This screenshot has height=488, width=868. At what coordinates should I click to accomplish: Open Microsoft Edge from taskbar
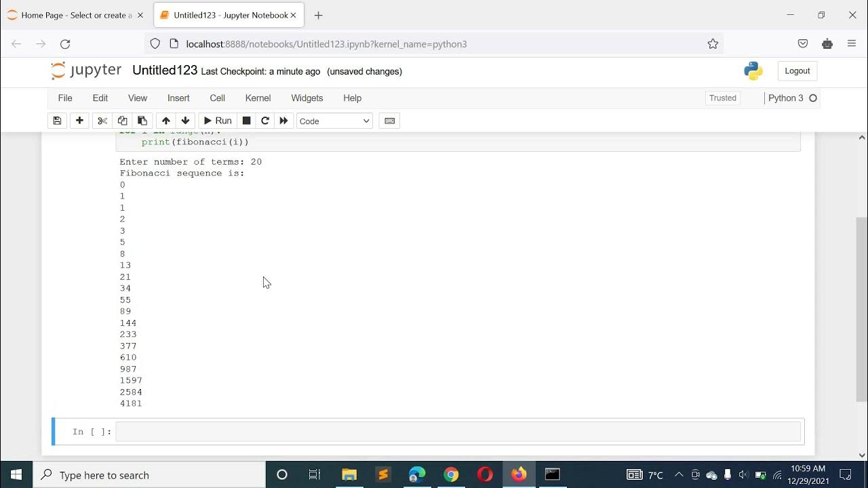coord(417,475)
